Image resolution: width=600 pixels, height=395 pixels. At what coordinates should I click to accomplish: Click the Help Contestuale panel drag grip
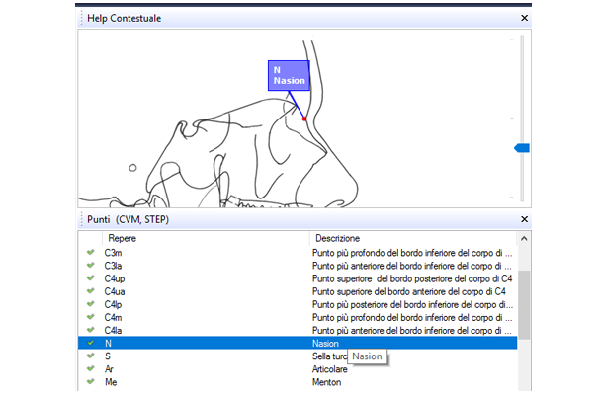pyautogui.click(x=82, y=18)
